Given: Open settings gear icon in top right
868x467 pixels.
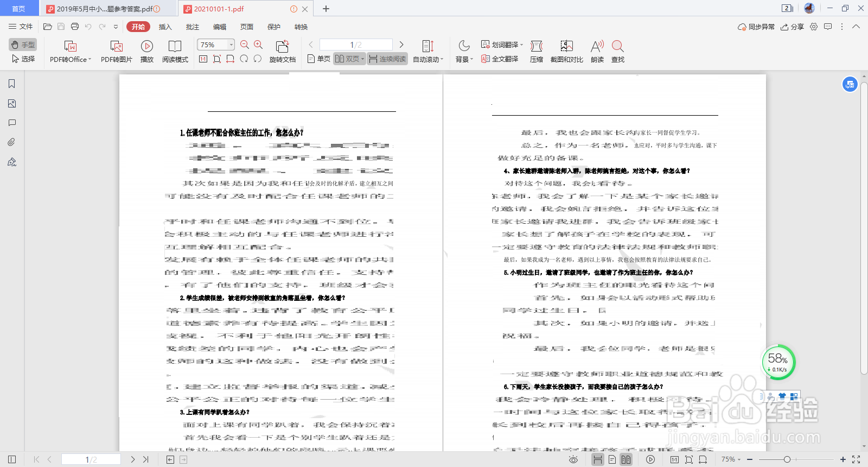Looking at the screenshot, I should 814,27.
